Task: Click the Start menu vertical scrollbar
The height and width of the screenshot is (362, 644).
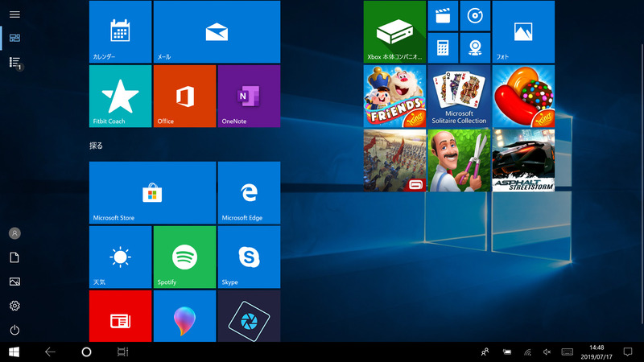Action: 642,183
